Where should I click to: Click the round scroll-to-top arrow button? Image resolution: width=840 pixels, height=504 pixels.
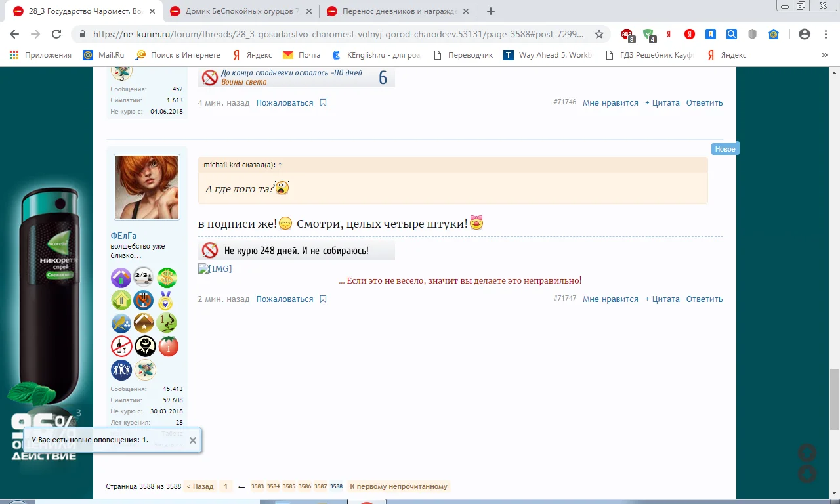pos(807,452)
